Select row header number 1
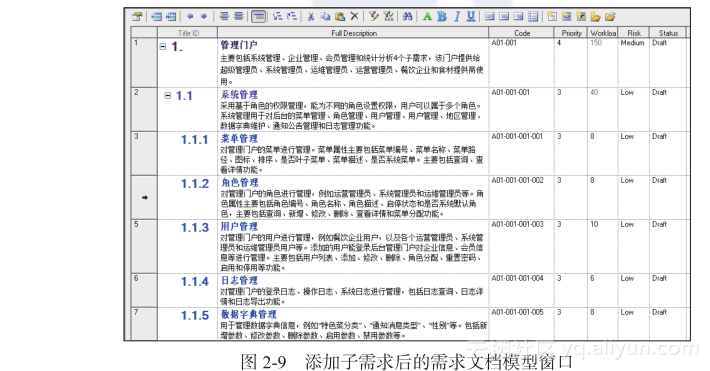Viewport: 710px width, 371px height. click(144, 63)
